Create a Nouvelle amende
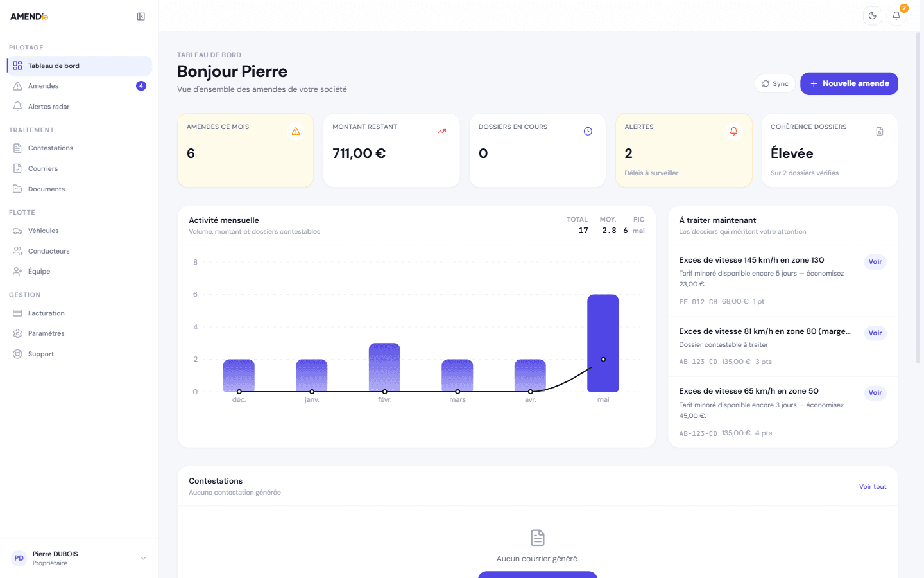 tap(849, 83)
